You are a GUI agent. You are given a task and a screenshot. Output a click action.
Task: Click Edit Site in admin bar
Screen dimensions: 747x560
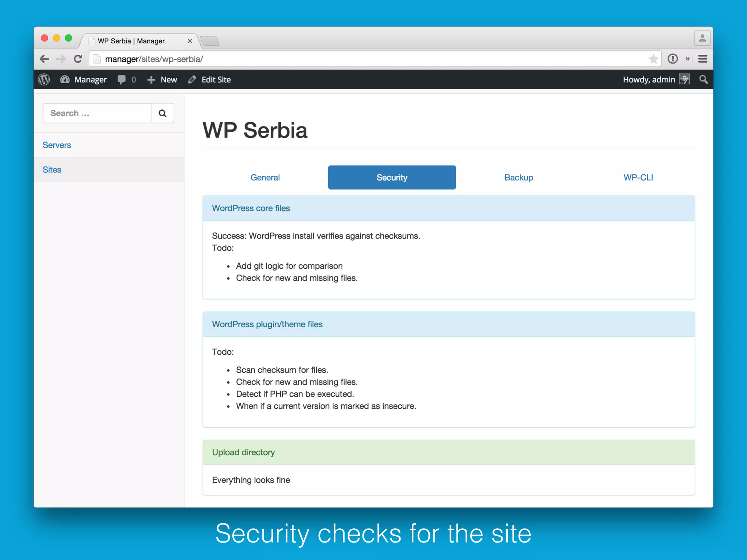point(210,79)
